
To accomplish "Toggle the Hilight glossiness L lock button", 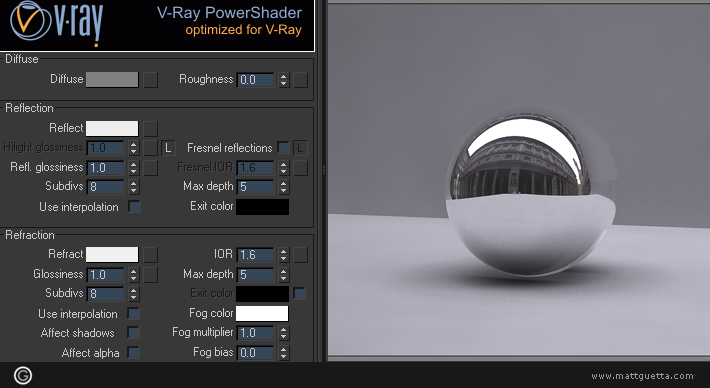I will [168, 148].
